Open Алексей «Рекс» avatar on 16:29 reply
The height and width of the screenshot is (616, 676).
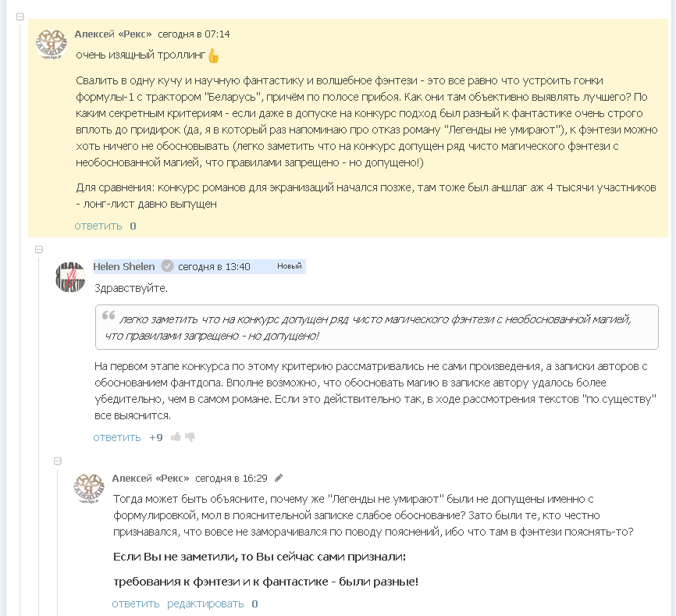pyautogui.click(x=89, y=489)
